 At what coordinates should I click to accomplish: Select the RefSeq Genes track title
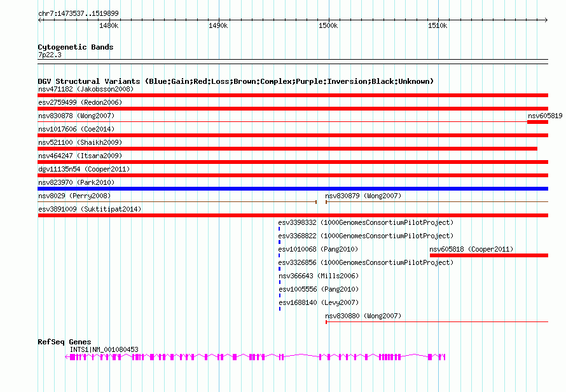(65, 342)
